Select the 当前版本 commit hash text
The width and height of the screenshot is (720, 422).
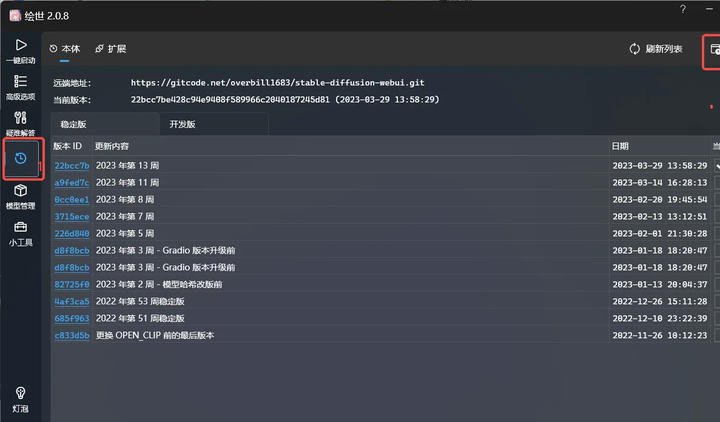230,100
